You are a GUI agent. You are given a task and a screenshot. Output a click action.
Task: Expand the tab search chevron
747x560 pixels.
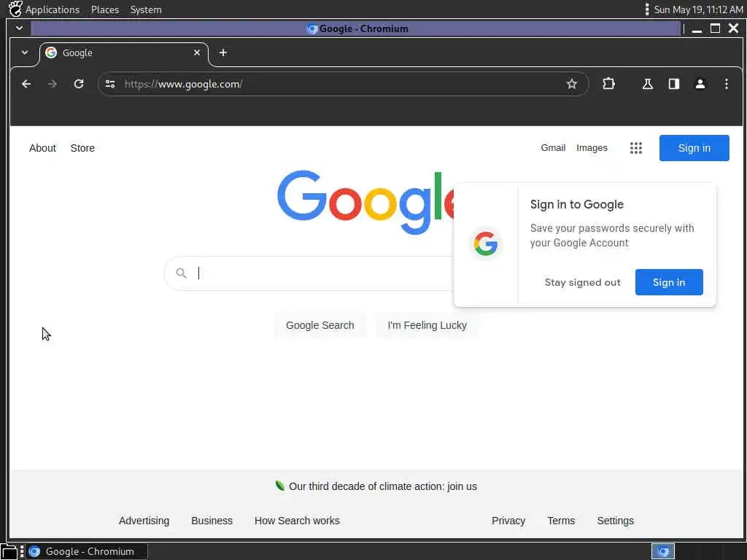[25, 52]
